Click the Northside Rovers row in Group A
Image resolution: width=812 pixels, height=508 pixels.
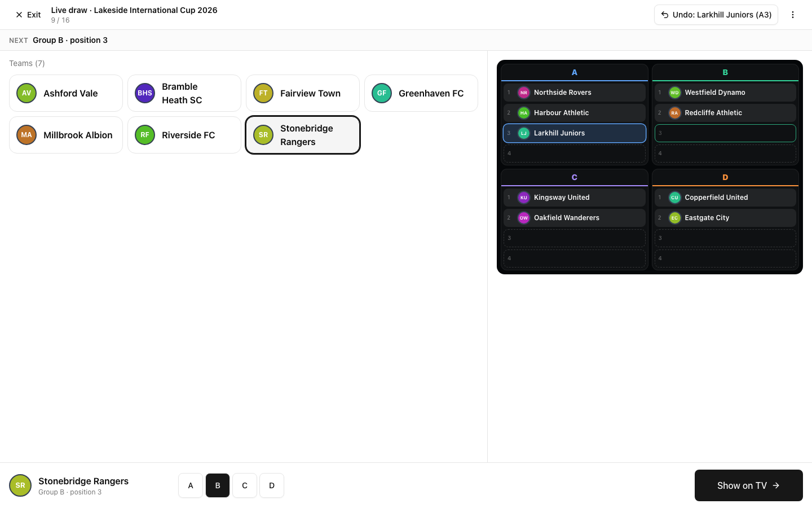[x=575, y=93]
